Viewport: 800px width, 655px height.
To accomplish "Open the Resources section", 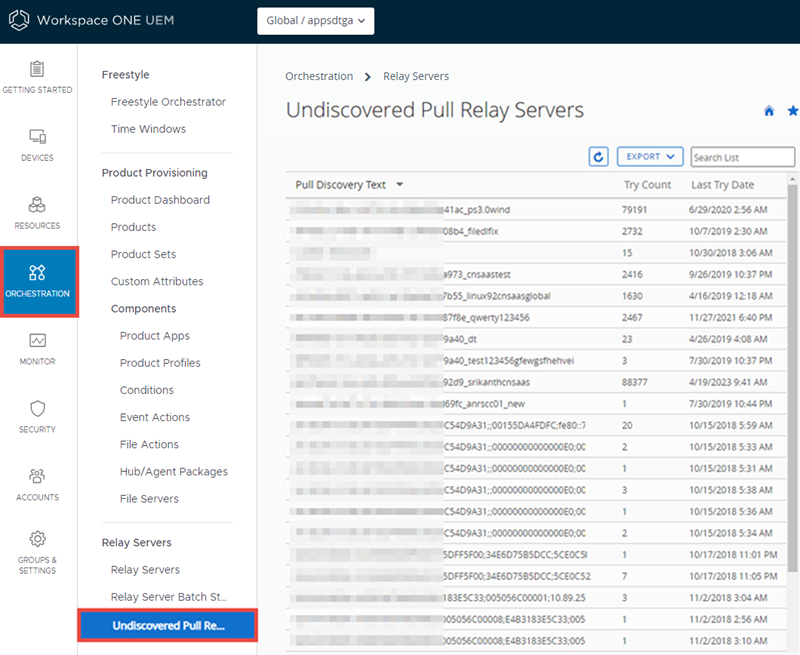I will [37, 213].
